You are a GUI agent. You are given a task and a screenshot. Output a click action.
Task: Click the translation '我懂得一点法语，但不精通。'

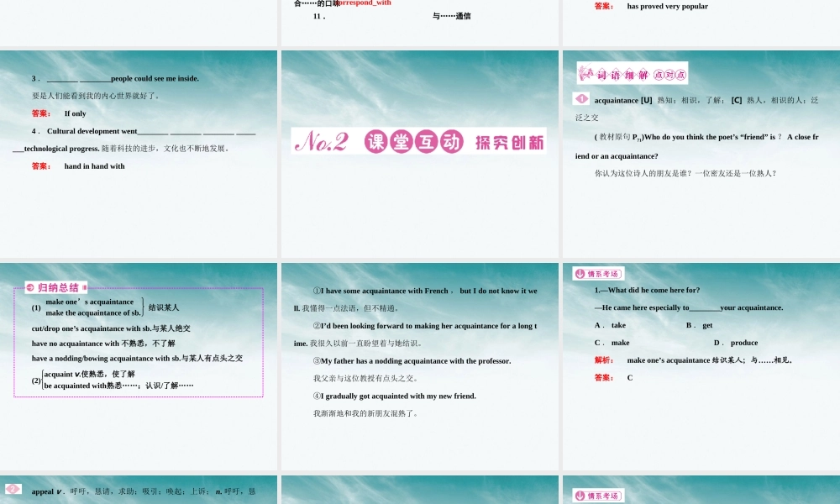(350, 308)
